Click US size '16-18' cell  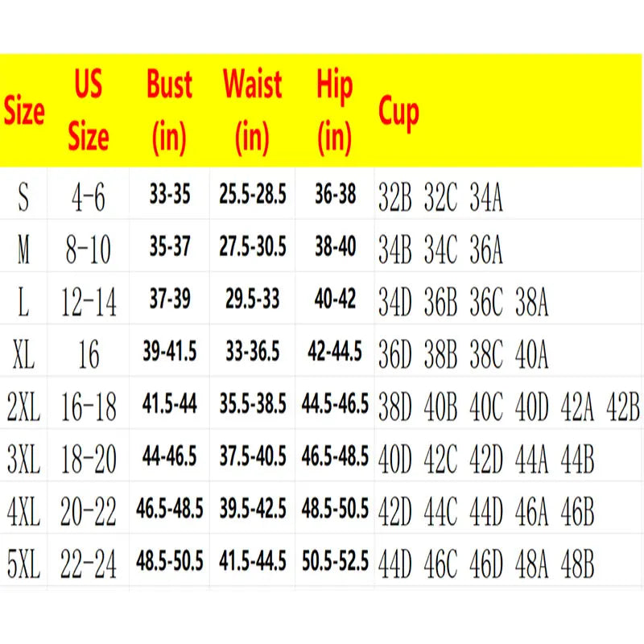pyautogui.click(x=89, y=407)
